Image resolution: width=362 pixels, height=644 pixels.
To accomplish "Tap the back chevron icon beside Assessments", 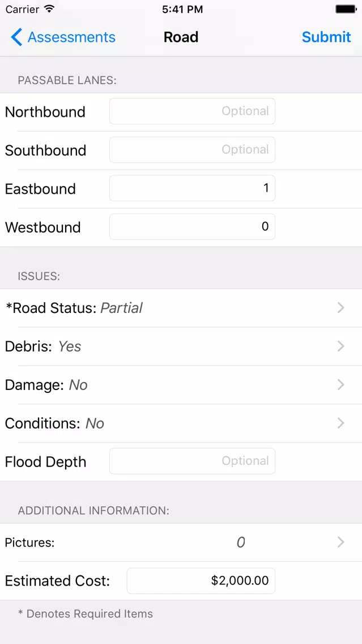I will tap(16, 37).
